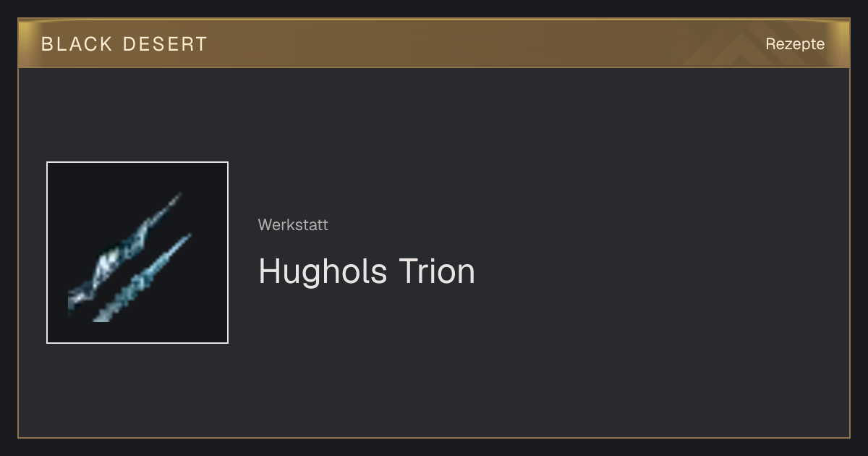Screen dimensions: 868x456
Task: Click the BLACK DESERT logo text
Action: point(124,44)
